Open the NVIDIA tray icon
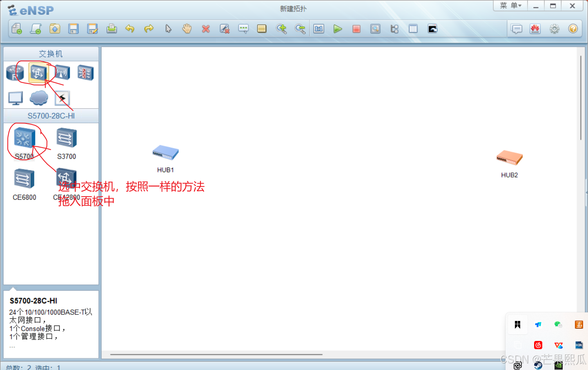Image resolution: width=588 pixels, height=370 pixels. tap(558, 365)
